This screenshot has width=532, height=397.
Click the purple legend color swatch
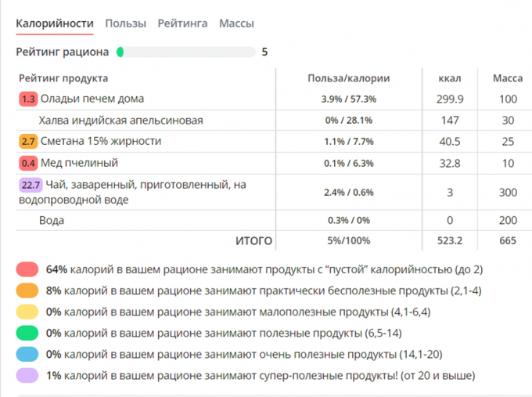point(27,375)
